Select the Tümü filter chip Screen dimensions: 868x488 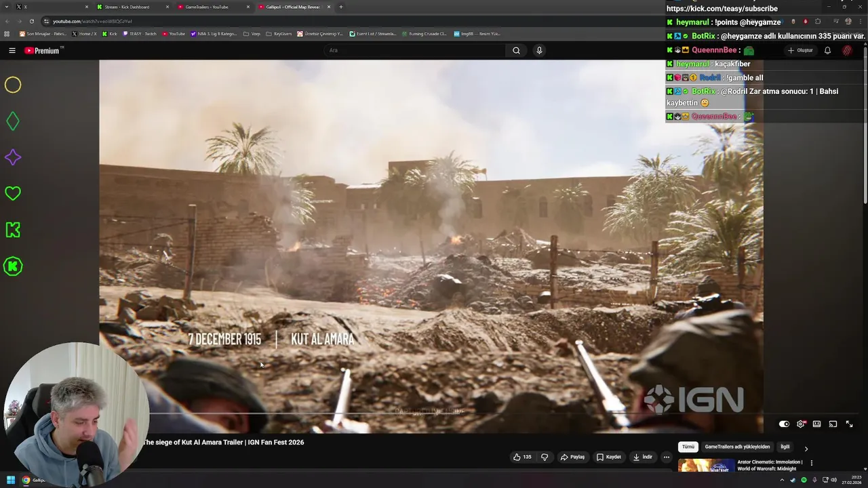[x=688, y=447]
